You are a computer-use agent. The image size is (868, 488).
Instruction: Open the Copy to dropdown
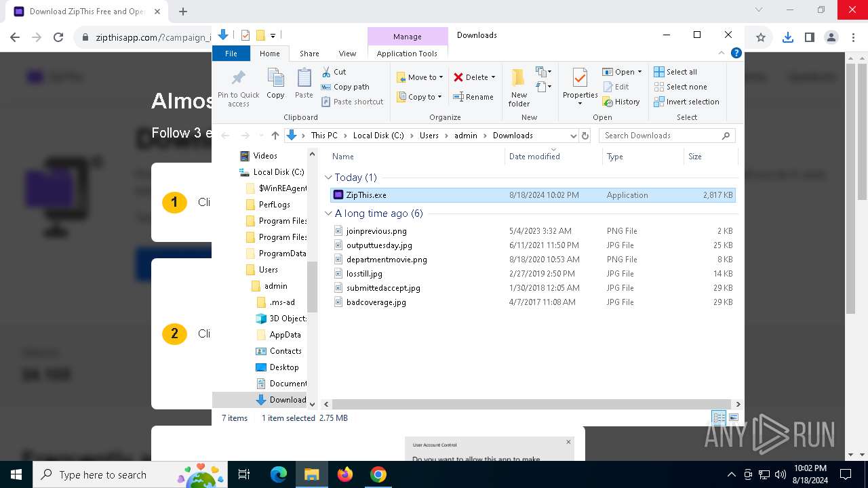click(419, 97)
